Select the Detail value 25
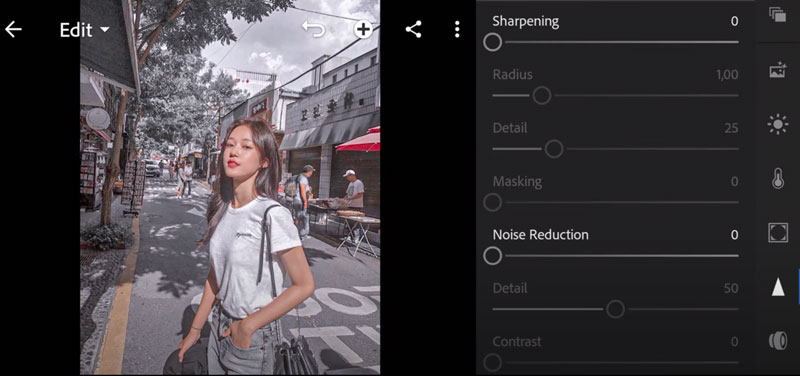 point(731,128)
